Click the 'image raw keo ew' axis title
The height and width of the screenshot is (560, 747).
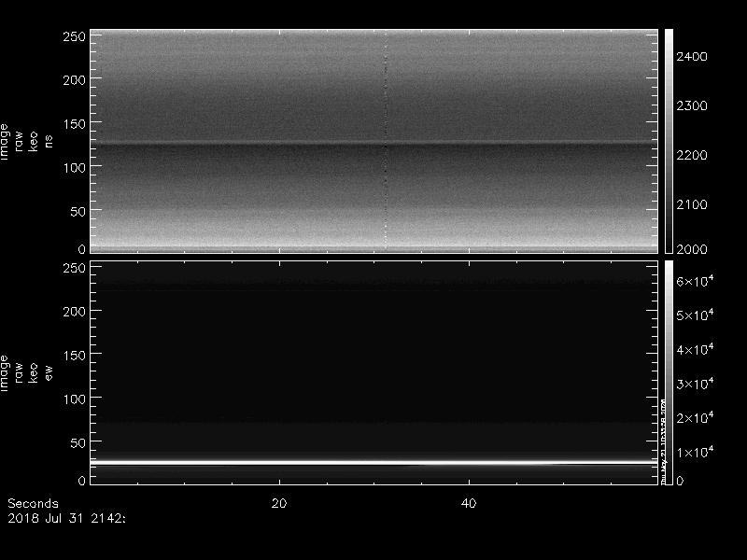point(26,373)
